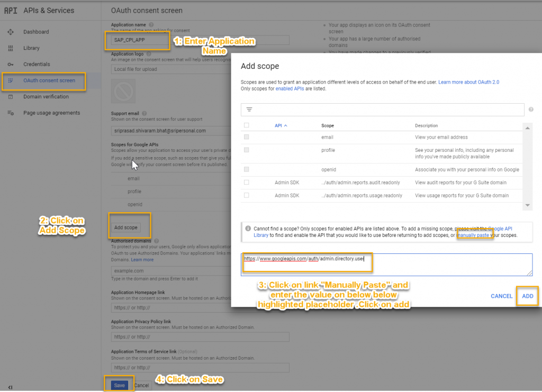Tick the email scope checkbox
The height and width of the screenshot is (392, 542).
(247, 137)
